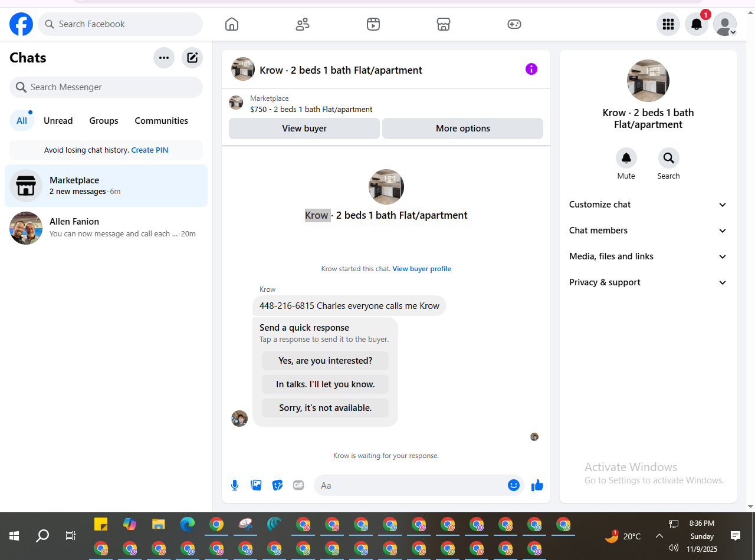
Task: Send a thumbs-up like
Action: pyautogui.click(x=537, y=485)
